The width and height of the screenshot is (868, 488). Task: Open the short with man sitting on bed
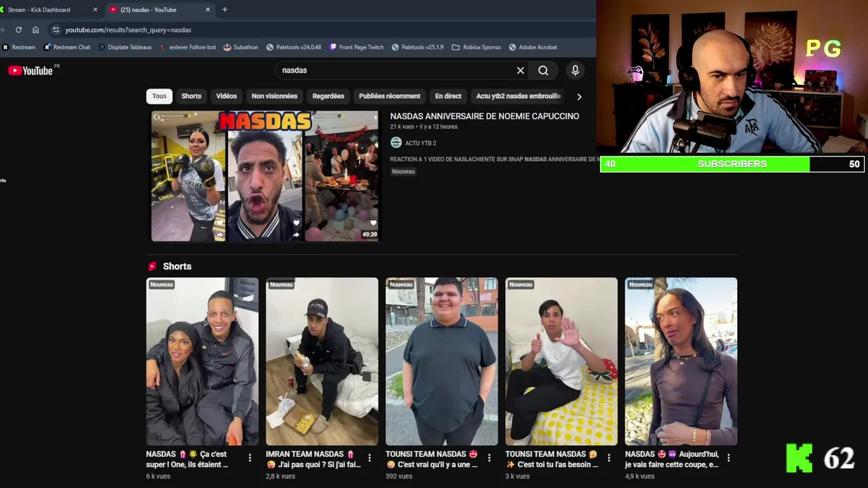tap(322, 361)
